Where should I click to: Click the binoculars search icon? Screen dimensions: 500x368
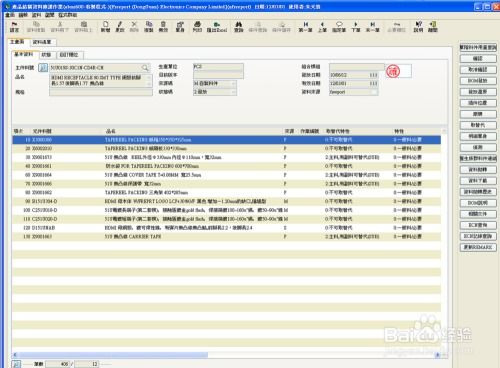tap(239, 27)
